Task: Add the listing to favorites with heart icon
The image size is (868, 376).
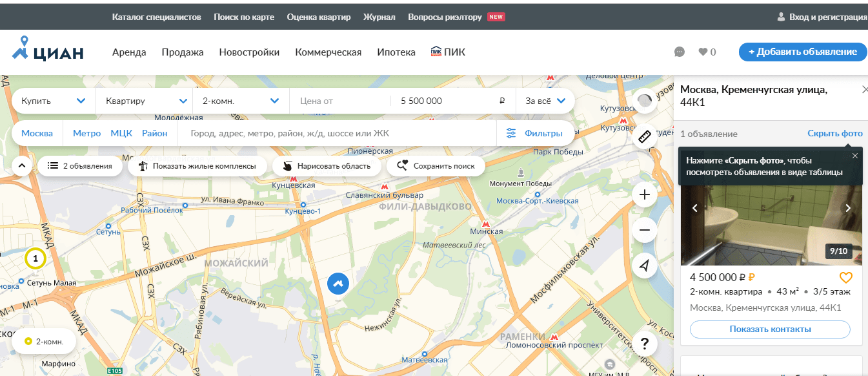Action: click(x=845, y=278)
